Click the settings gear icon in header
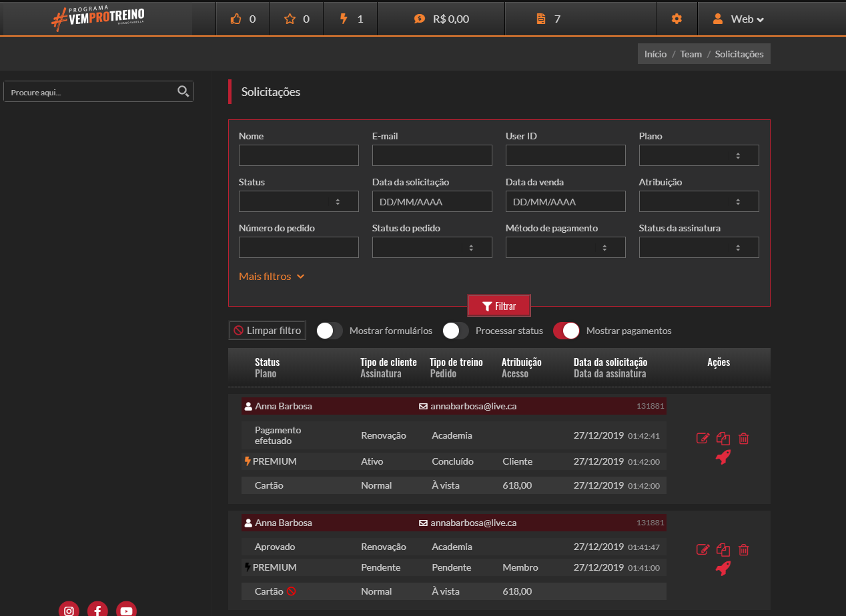Viewport: 846px width, 616px height. tap(677, 19)
